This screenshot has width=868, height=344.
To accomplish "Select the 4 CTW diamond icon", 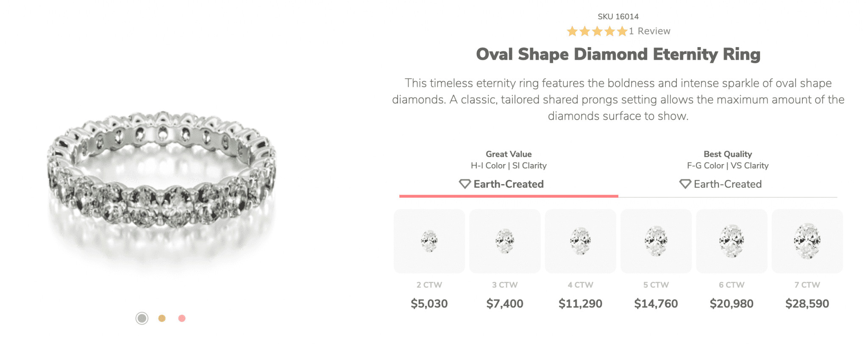I will (x=580, y=241).
